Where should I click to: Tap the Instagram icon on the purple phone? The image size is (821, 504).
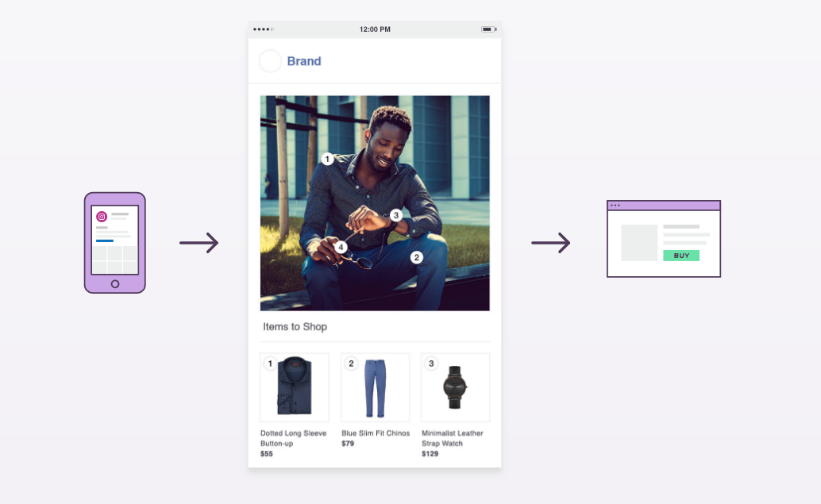(102, 217)
